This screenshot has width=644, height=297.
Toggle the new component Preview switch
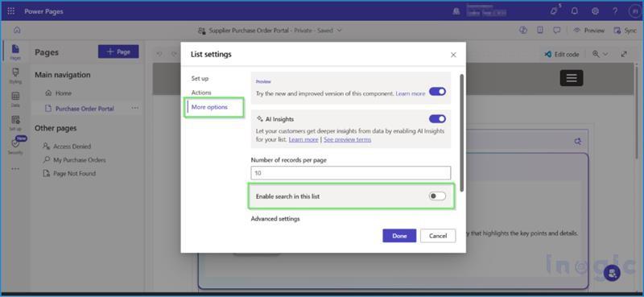point(437,92)
